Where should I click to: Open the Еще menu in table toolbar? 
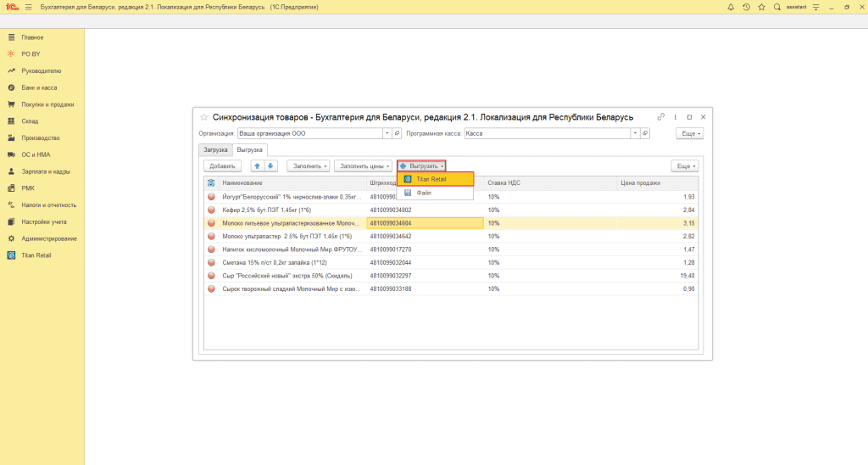[x=685, y=165]
